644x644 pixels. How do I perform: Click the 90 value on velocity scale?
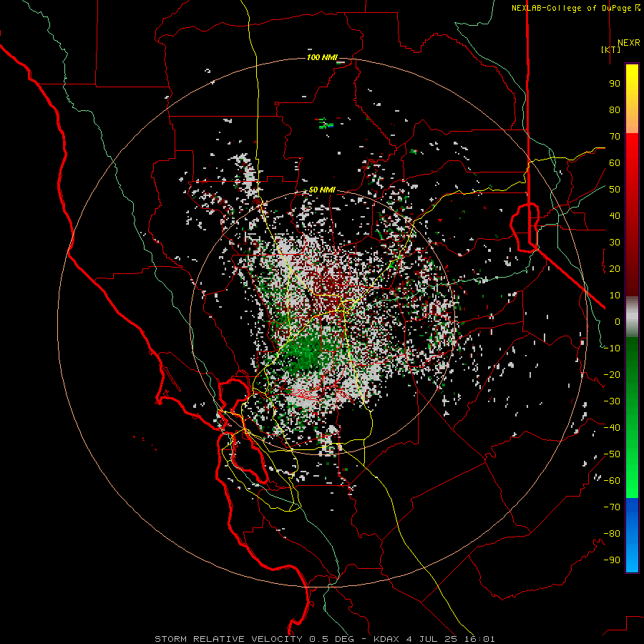615,84
